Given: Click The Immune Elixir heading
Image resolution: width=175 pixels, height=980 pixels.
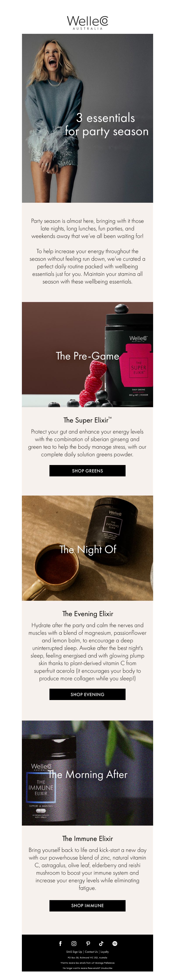Looking at the screenshot, I should point(87,838).
